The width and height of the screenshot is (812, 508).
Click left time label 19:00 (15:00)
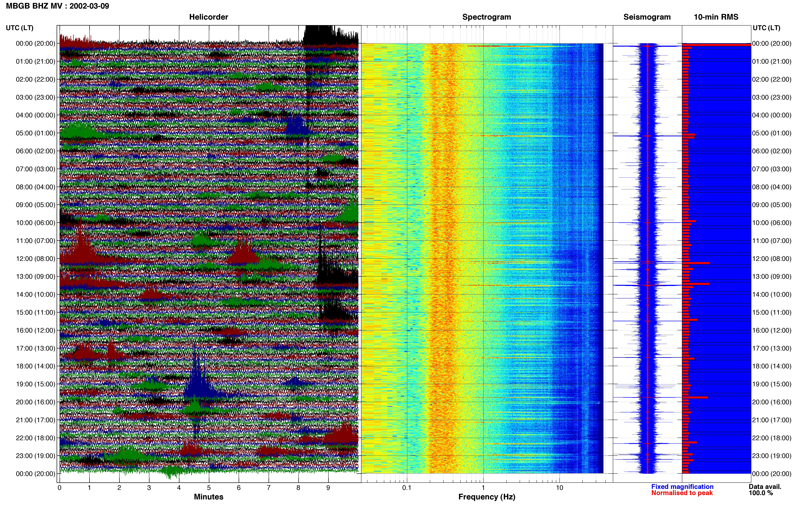(x=36, y=384)
